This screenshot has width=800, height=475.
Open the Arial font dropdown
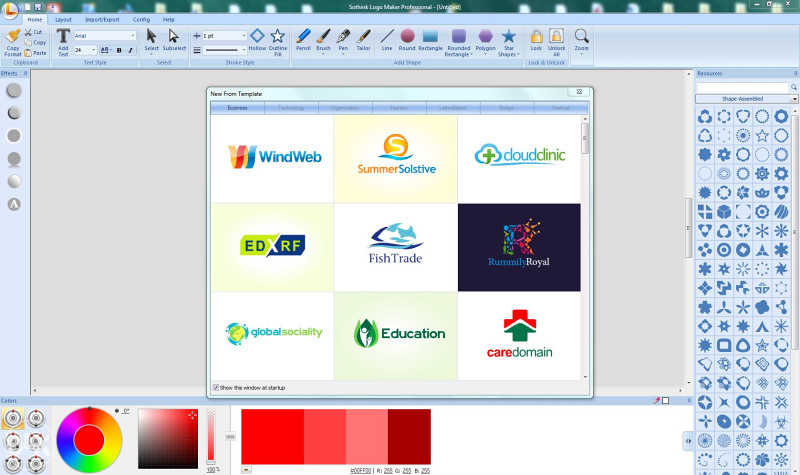coord(133,36)
